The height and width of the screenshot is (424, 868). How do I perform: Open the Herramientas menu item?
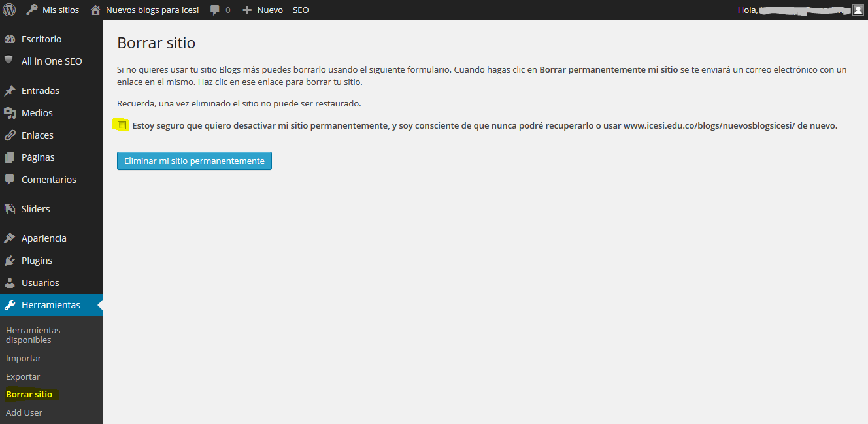[50, 305]
